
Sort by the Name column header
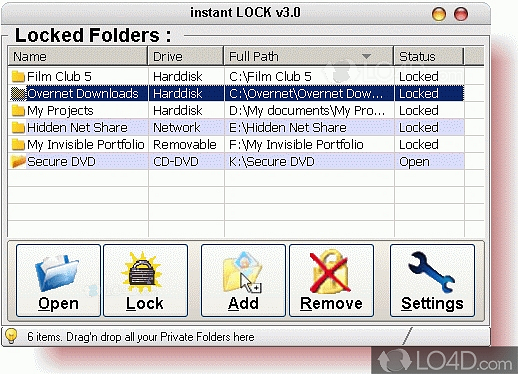pos(77,56)
